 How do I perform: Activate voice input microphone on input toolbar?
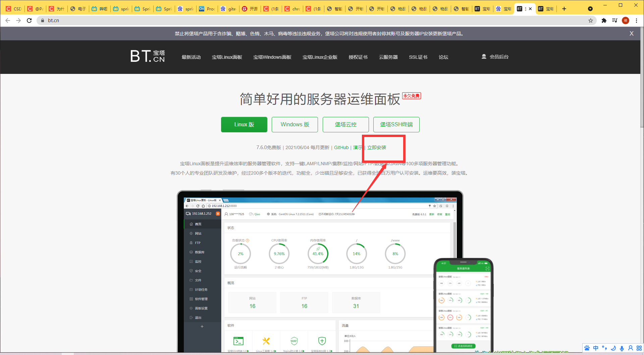click(622, 348)
